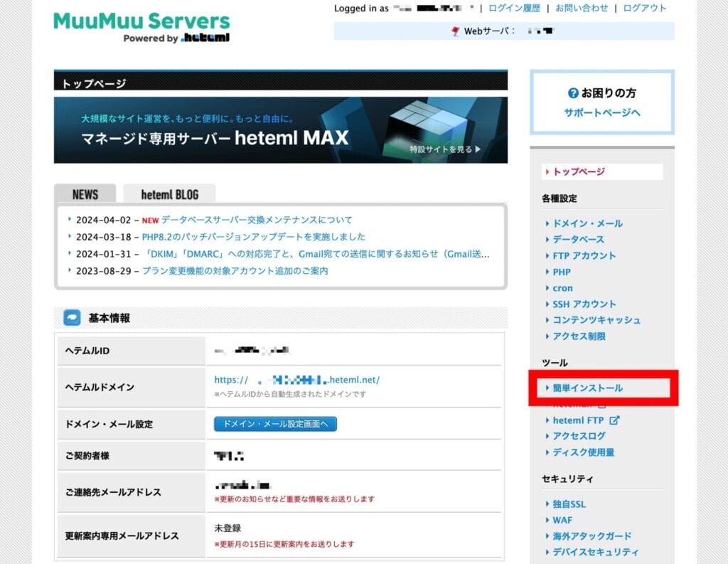The image size is (728, 564).
Task: Click the ログアウト link
Action: point(645,9)
